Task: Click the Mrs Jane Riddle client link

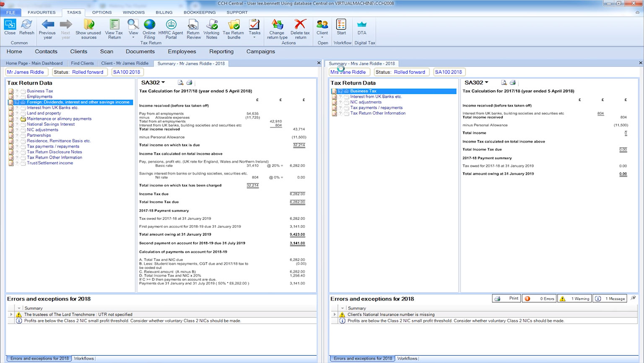Action: click(348, 72)
